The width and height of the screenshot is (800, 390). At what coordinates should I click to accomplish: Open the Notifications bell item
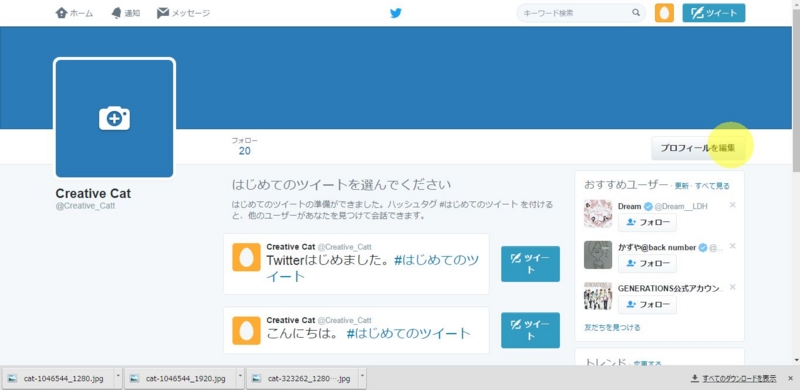(126, 13)
